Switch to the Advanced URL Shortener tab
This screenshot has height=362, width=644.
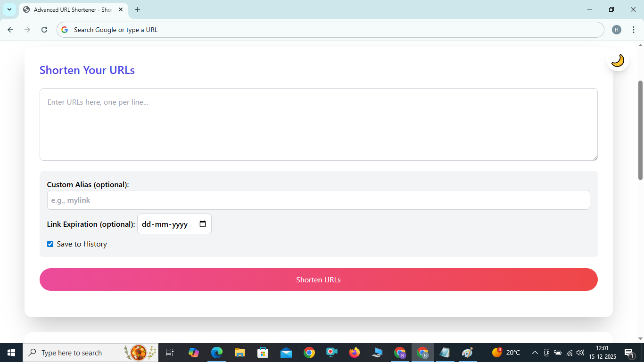(x=71, y=9)
